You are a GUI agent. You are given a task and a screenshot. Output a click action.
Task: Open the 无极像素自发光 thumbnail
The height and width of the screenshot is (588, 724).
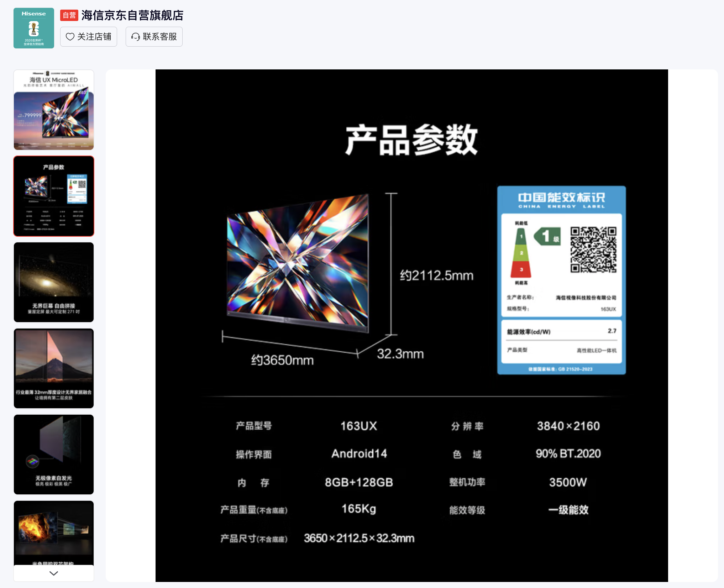coord(54,455)
